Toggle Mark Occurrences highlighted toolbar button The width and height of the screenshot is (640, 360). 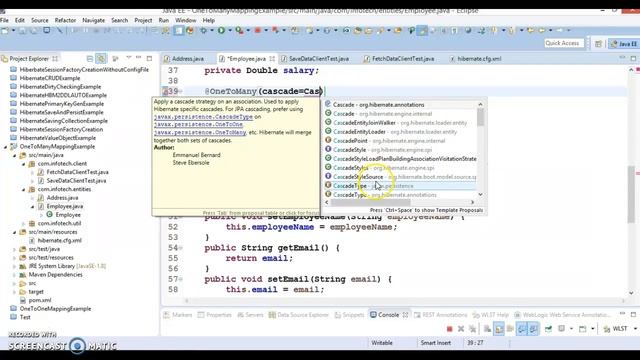coord(422,30)
